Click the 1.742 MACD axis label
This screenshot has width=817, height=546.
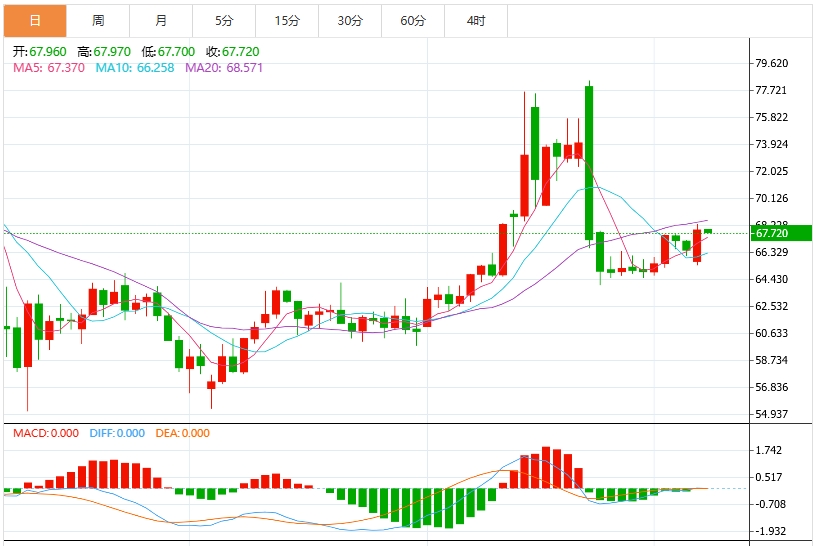click(x=769, y=450)
